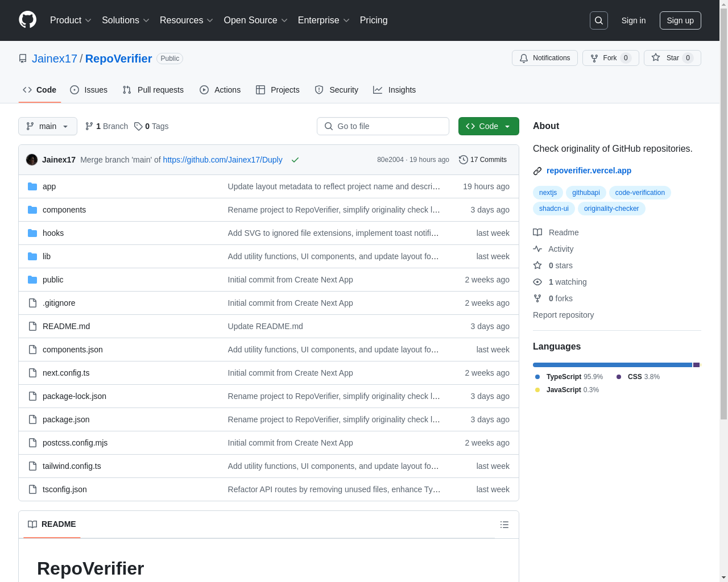This screenshot has width=728, height=582.
Task: Open the GitHub logo homepage
Action: tap(28, 20)
